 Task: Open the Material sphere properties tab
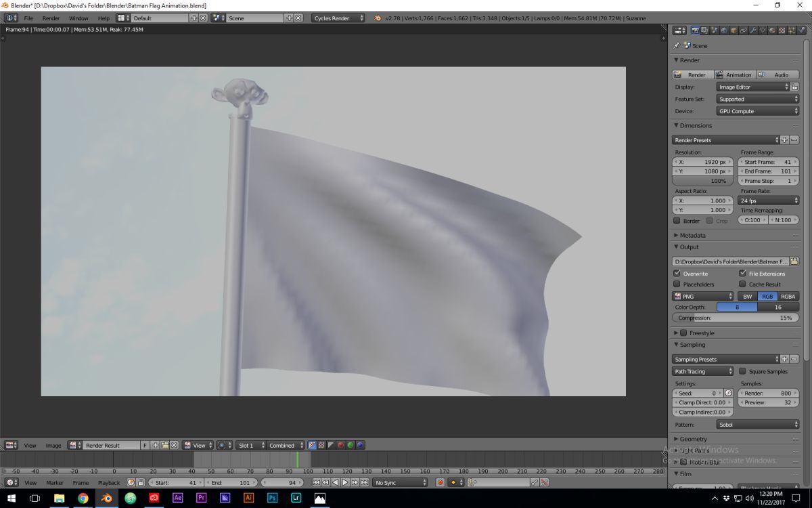click(773, 30)
